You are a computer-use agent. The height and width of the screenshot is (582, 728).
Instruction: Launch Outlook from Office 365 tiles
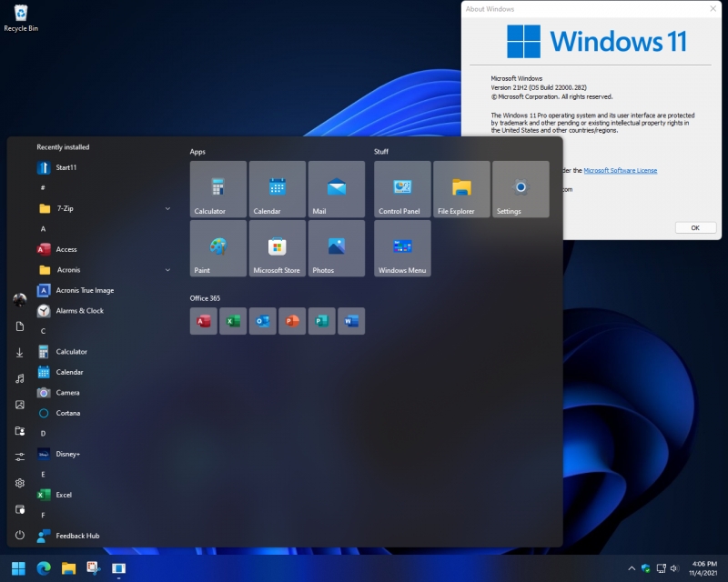[x=262, y=321]
